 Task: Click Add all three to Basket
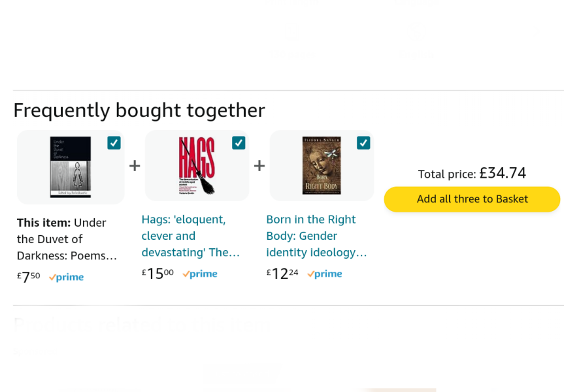click(471, 199)
